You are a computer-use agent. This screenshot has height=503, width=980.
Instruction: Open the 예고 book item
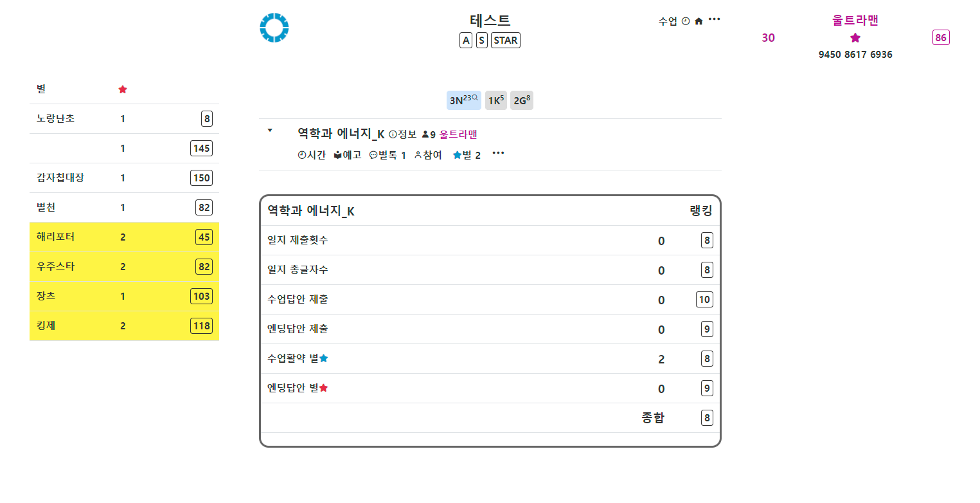[348, 155]
